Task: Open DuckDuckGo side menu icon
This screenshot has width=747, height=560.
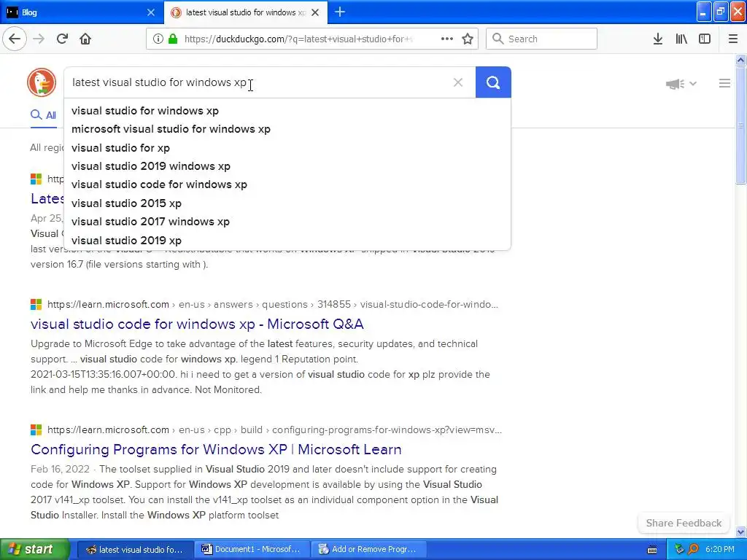Action: 724,83
